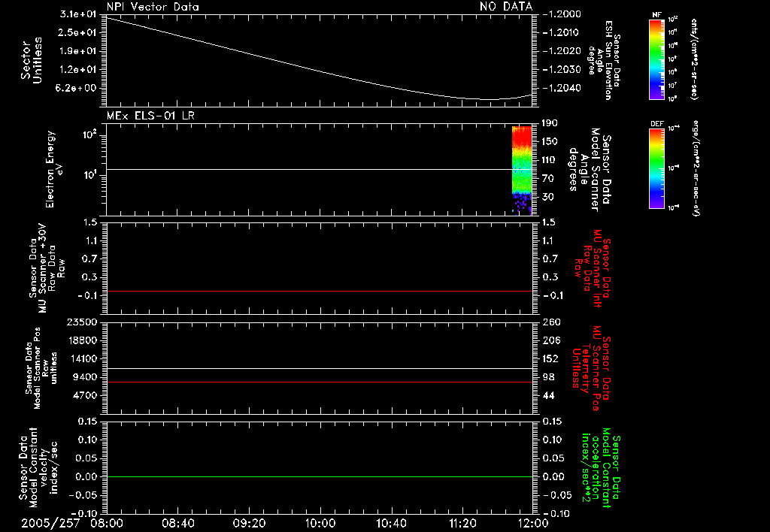Click the -1.2020 elevation angle tick value
This screenshot has height=532, width=770.
(x=561, y=51)
